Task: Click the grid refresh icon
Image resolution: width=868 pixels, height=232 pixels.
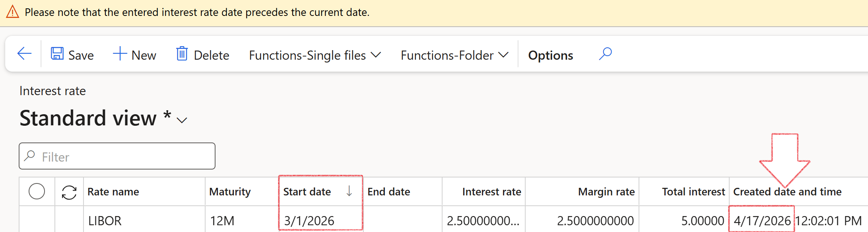Action: [69, 192]
